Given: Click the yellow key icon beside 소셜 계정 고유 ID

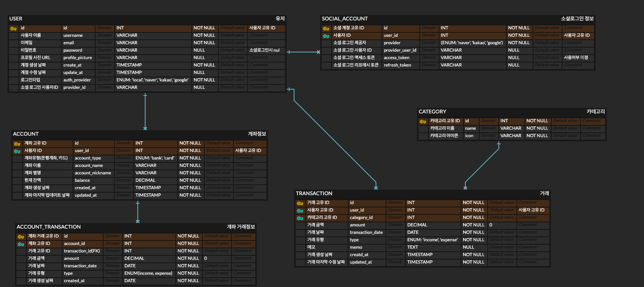Looking at the screenshot, I should tap(326, 28).
